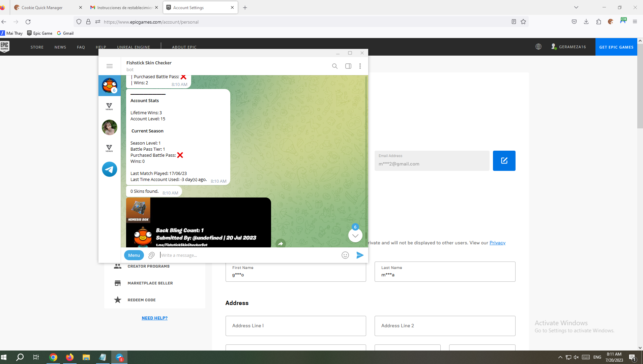Viewport: 643px width, 364px height.
Task: Search in Fishstick Skin Checker chat
Action: click(335, 66)
